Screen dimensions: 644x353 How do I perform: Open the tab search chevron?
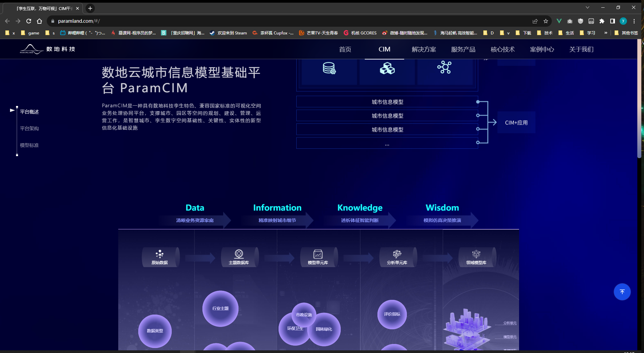588,7
